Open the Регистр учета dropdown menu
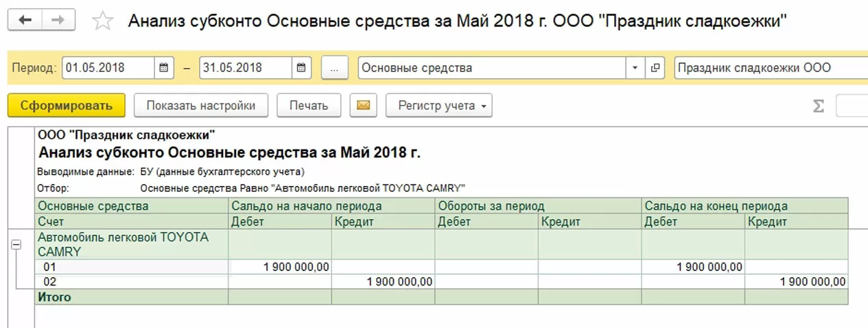Image resolution: width=868 pixels, height=328 pixels. pyautogui.click(x=439, y=106)
